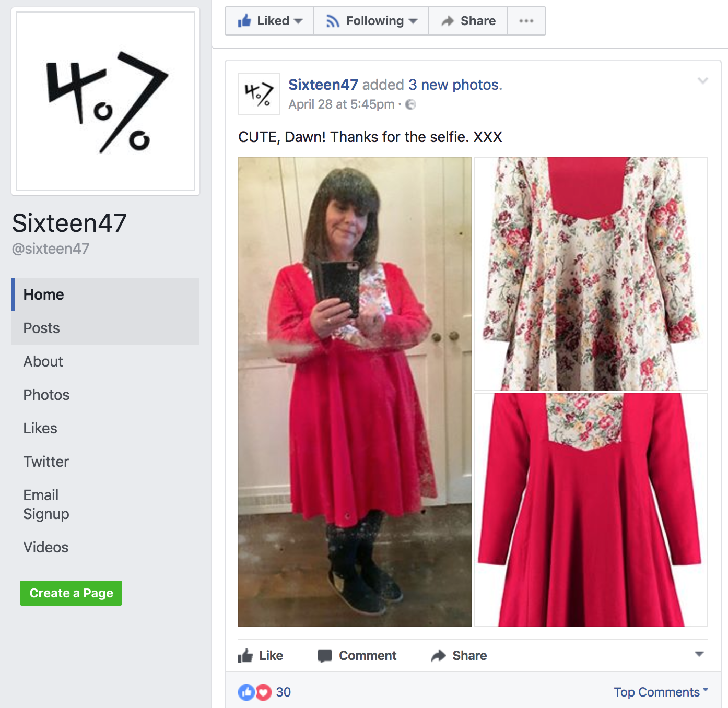
Task: Open the Top Comments sort dropdown
Action: [x=661, y=692]
